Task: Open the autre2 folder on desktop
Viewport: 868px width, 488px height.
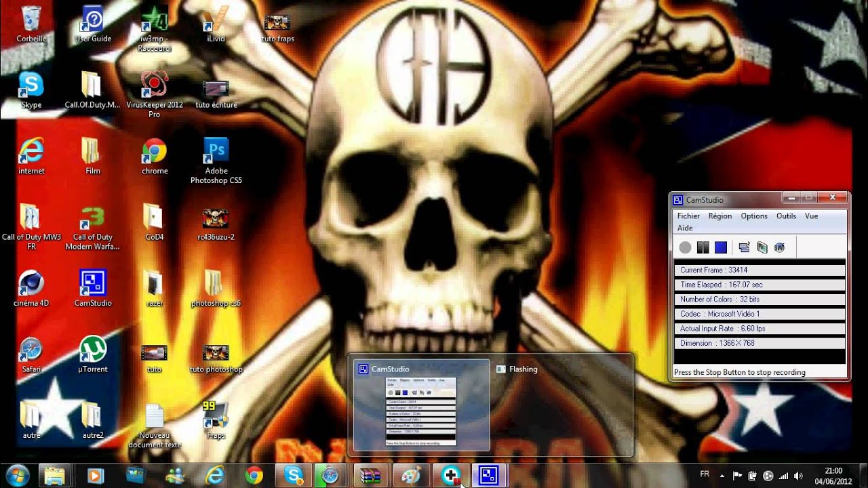Action: click(93, 420)
